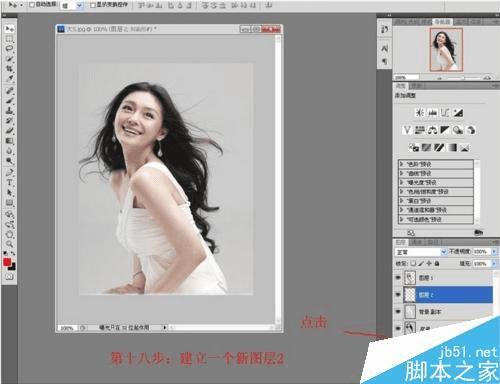The height and width of the screenshot is (384, 500).
Task: Select the Move tool
Action: pos(9,29)
